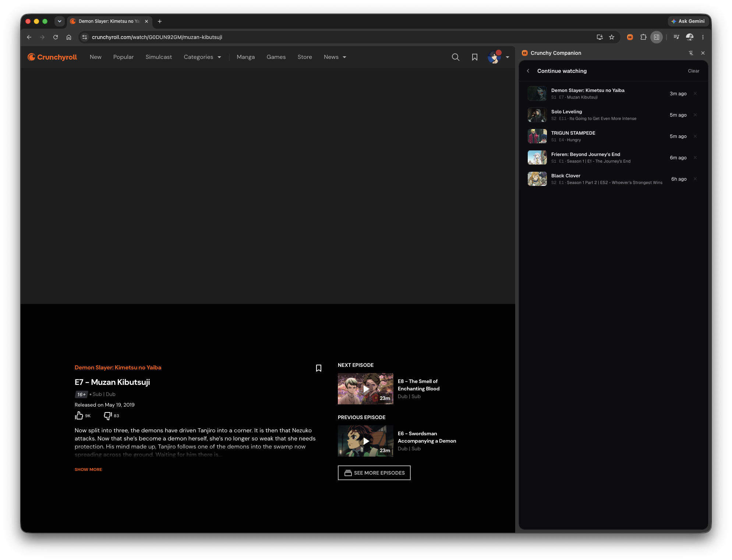Go back in Crunchy Companion panel
The height and width of the screenshot is (560, 732).
click(528, 71)
